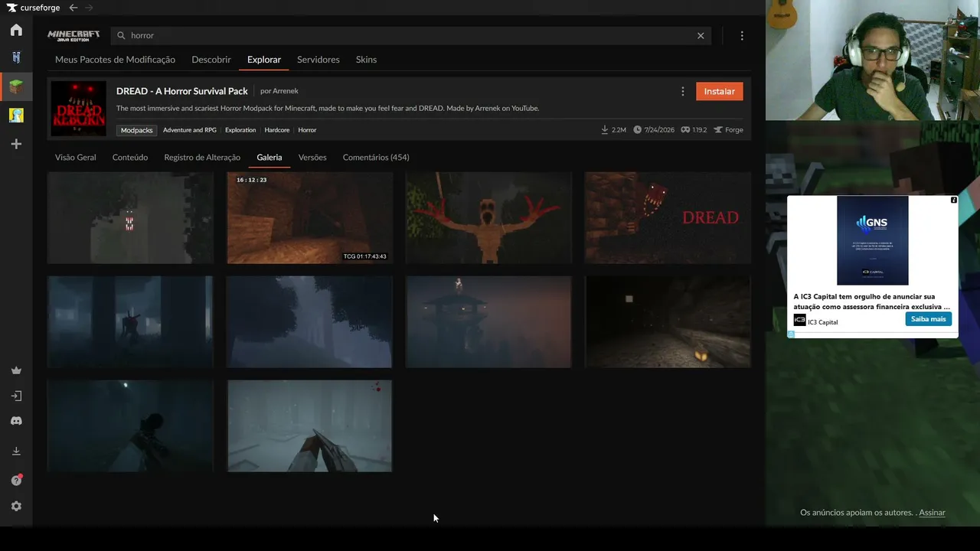Open gallery image of empty foggy blue forest
Image resolution: width=980 pixels, height=551 pixels.
[x=310, y=322]
